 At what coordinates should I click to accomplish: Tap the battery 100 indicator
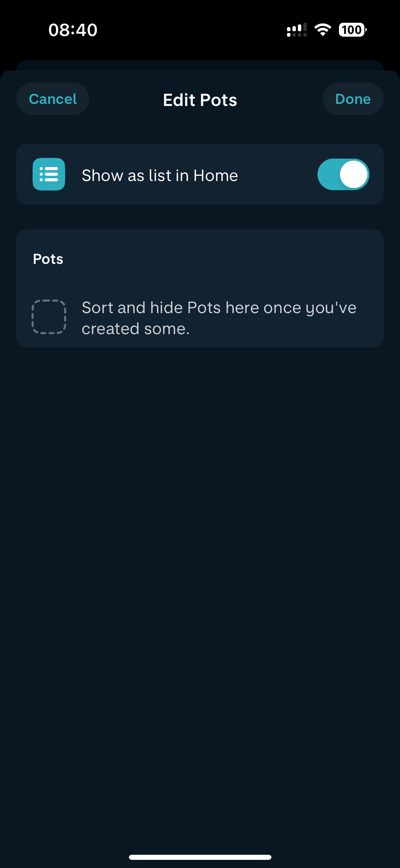(x=353, y=30)
